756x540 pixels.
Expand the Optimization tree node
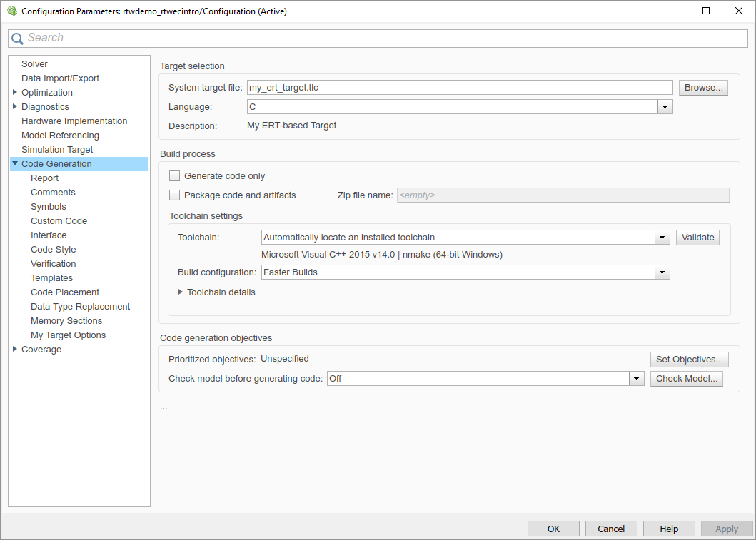[15, 92]
